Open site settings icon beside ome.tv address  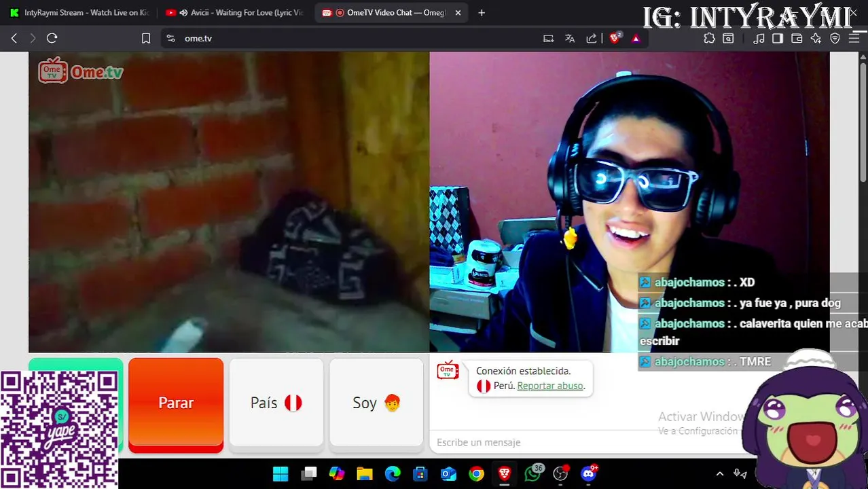coord(170,39)
